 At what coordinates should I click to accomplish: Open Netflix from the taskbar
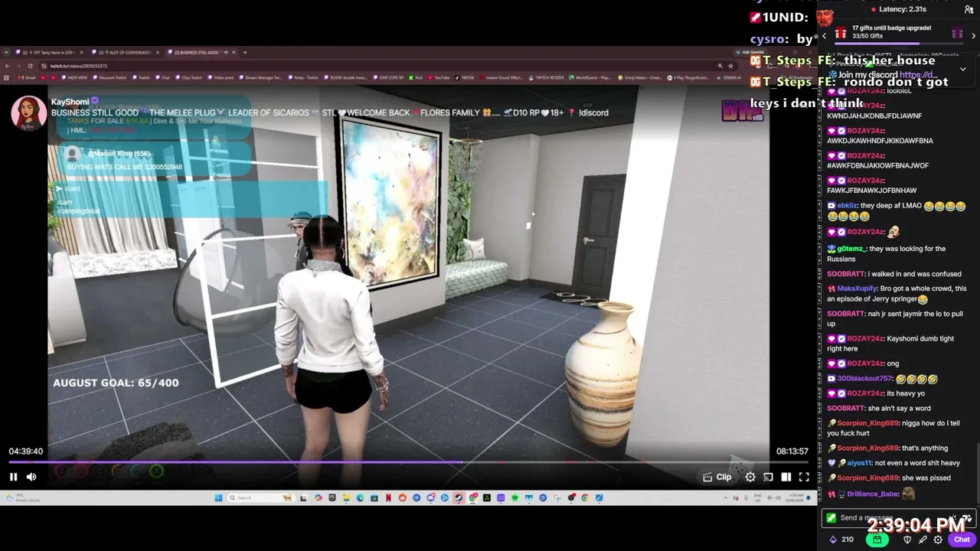point(388,498)
